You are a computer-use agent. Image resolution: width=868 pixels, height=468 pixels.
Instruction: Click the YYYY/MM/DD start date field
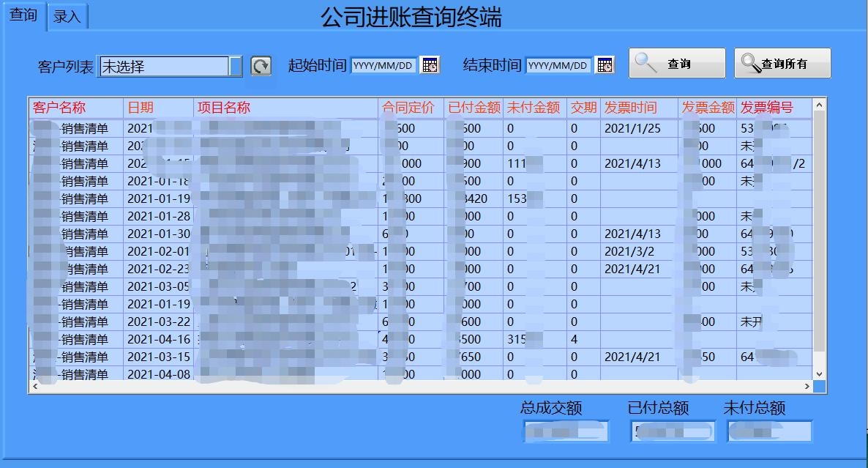coord(384,64)
